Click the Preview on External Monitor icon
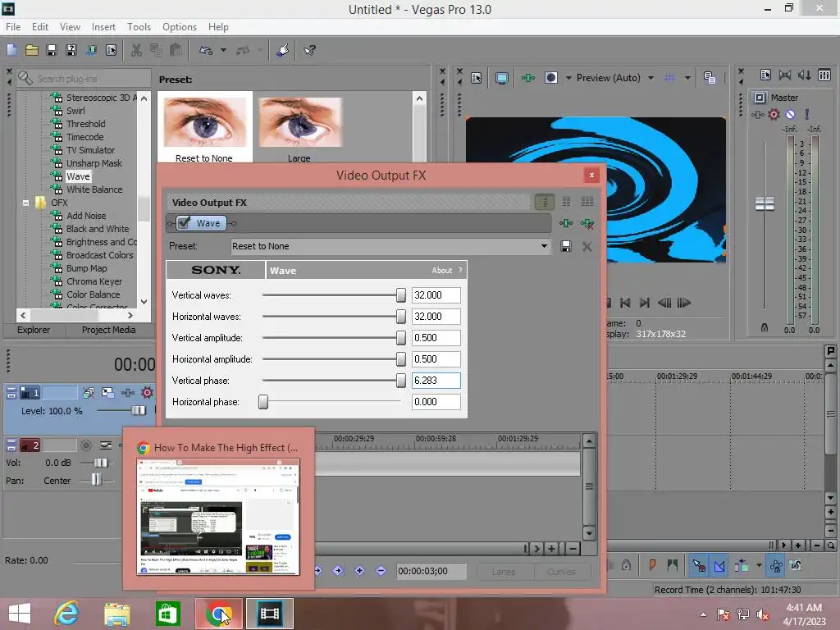 click(502, 78)
